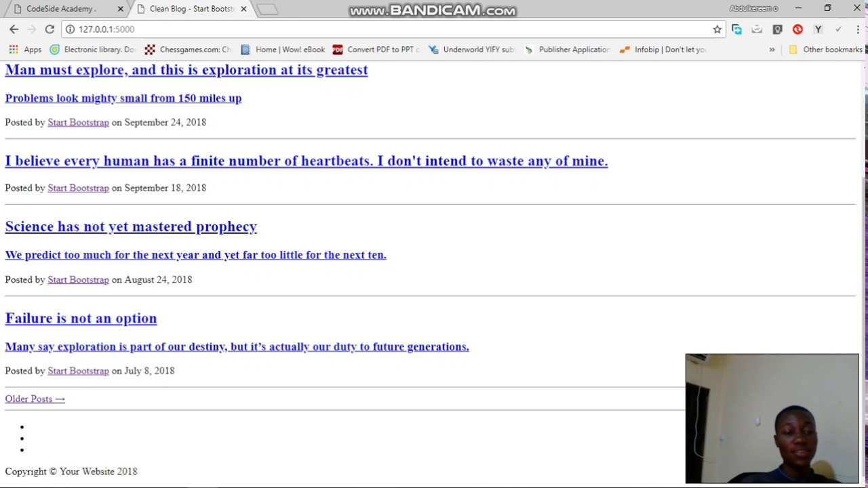
Task: Click the red circular extension icon
Action: point(797,29)
